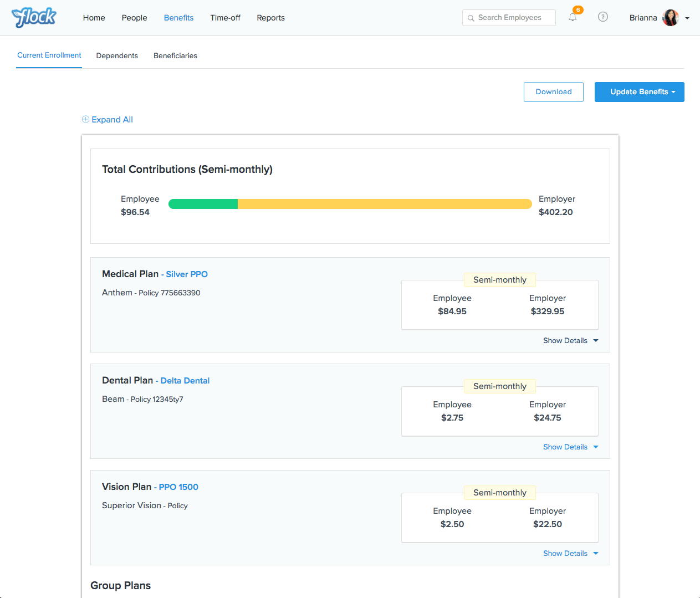Go to the Home menu
The width and height of the screenshot is (700, 598).
click(x=94, y=18)
